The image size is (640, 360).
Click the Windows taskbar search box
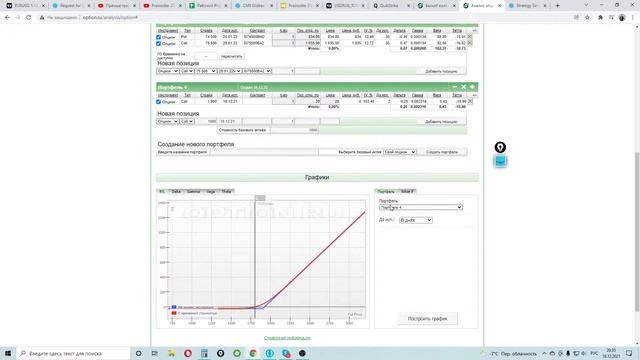click(73, 353)
